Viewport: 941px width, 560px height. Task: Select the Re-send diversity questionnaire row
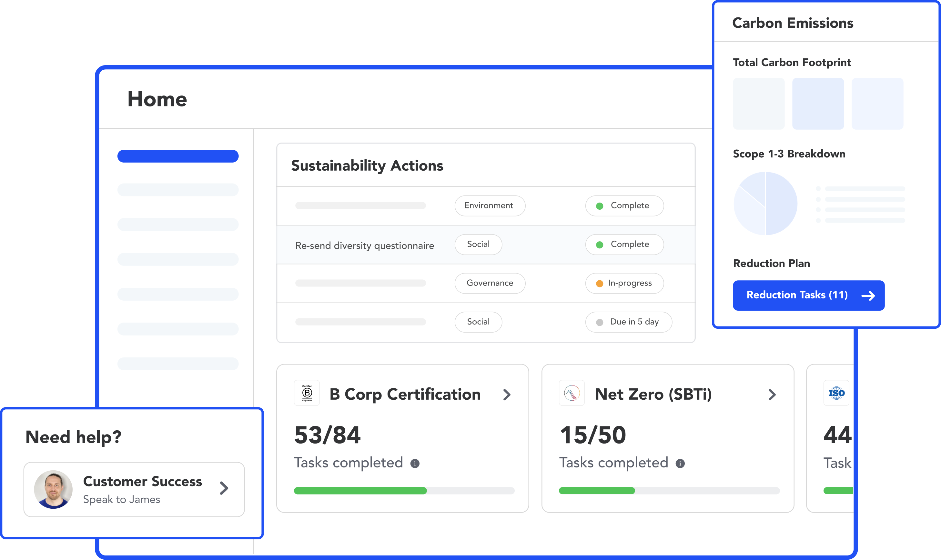[x=365, y=246]
